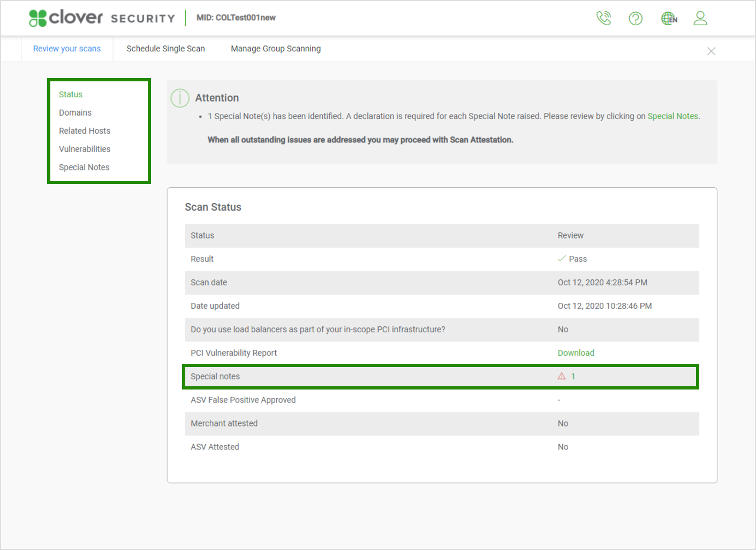
Task: Click the Special notes count 1
Action: tap(573, 376)
